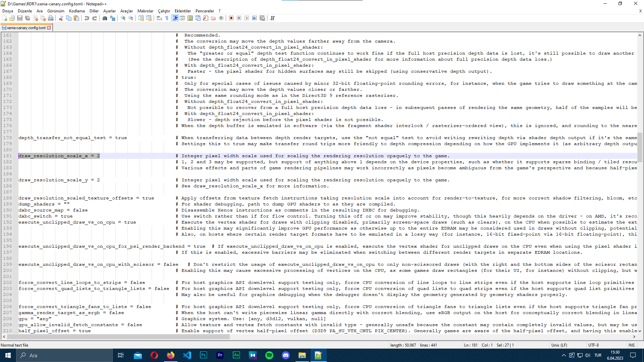Click the Cut scissors icon
This screenshot has width=644, height=362.
coord(61,18)
